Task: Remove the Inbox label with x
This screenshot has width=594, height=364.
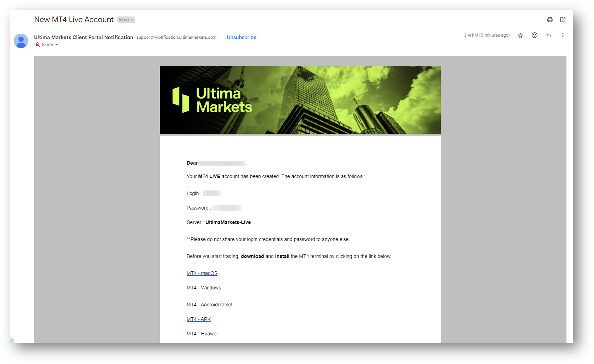Action: (x=132, y=20)
